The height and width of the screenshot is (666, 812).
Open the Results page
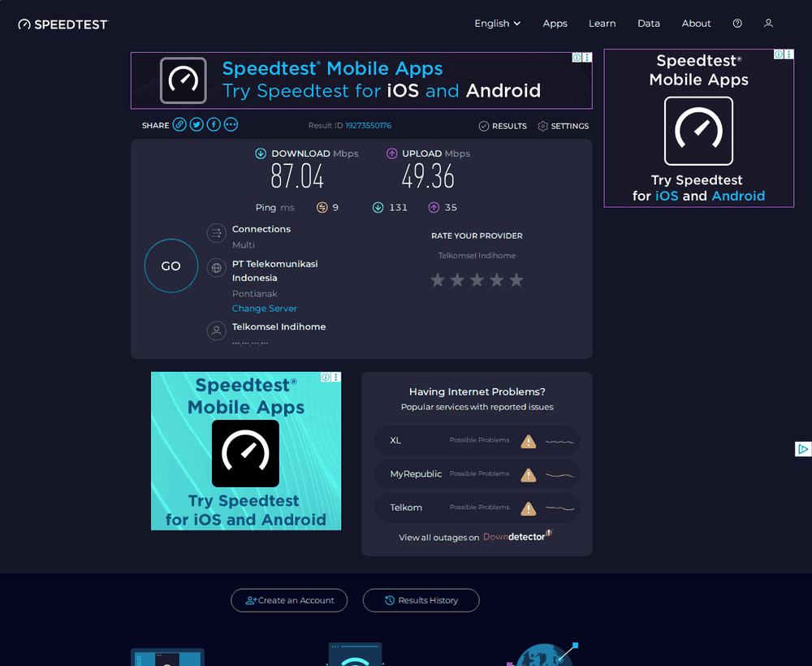point(503,126)
